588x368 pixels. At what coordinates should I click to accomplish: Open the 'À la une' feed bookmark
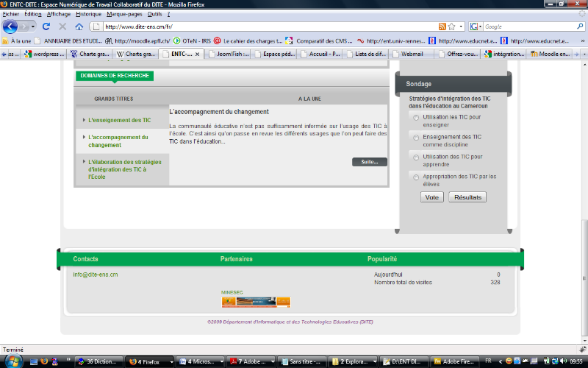tap(16, 41)
